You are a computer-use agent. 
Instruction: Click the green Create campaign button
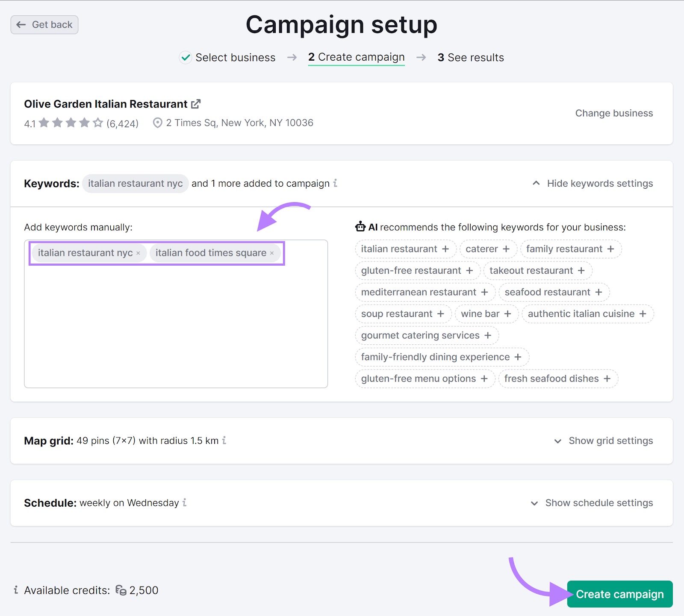tap(620, 594)
